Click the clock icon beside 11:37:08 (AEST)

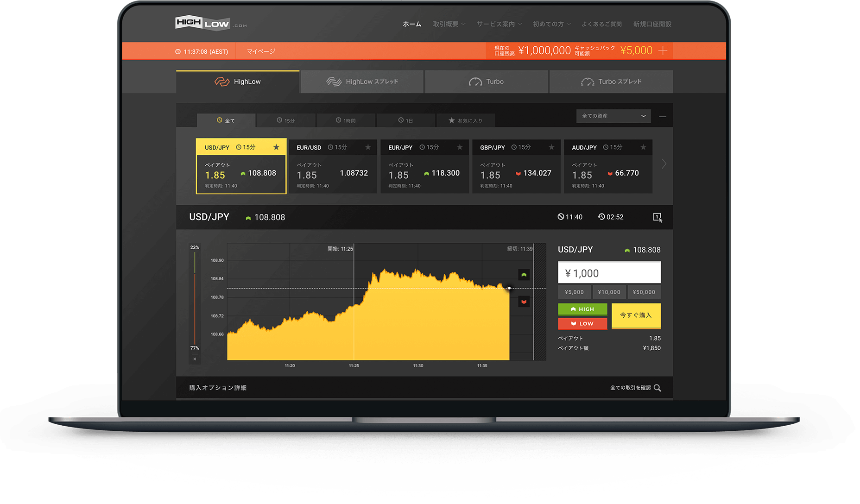[178, 51]
